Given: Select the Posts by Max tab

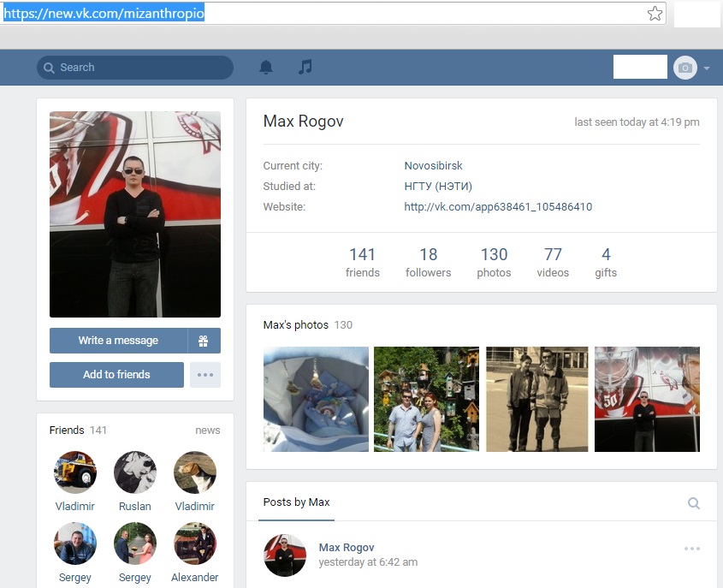Looking at the screenshot, I should click(296, 502).
